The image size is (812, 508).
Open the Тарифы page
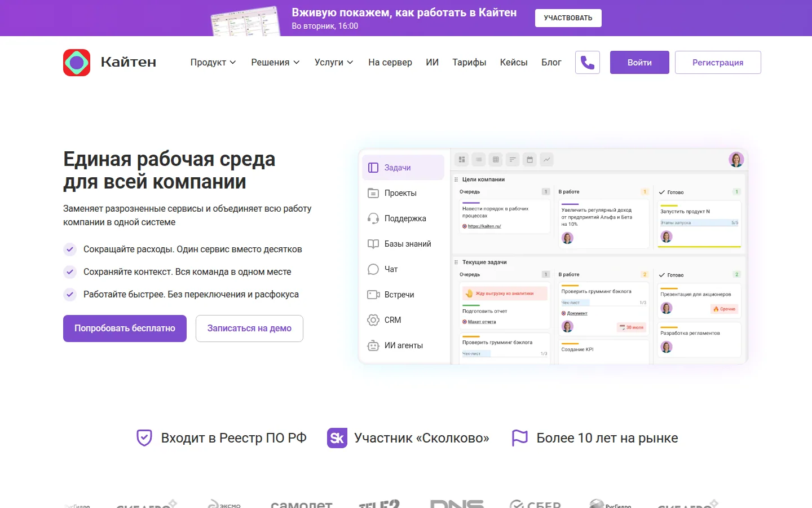coord(469,63)
